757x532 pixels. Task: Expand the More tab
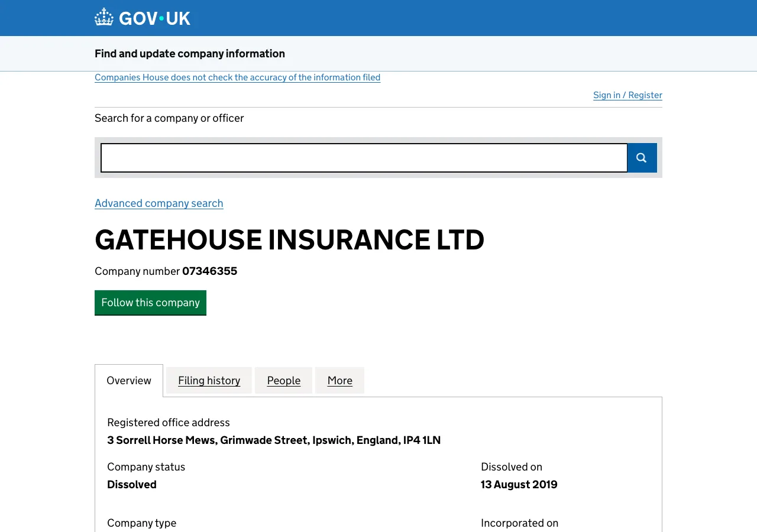click(339, 380)
